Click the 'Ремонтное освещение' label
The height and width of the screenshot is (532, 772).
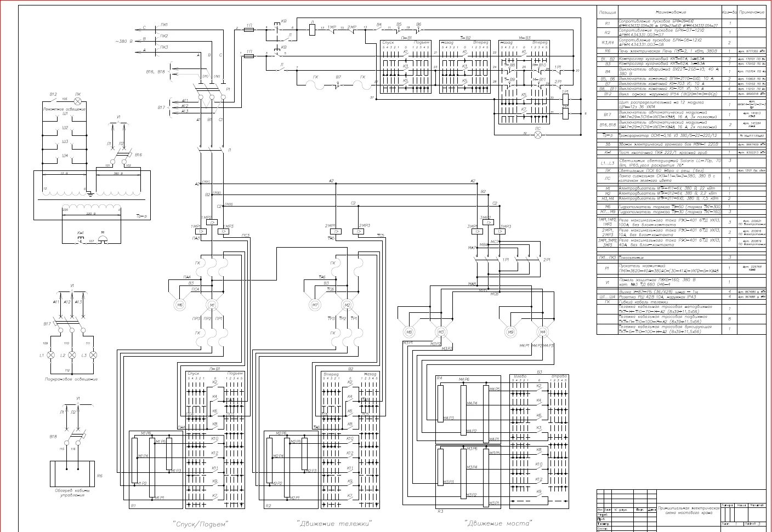point(65,110)
